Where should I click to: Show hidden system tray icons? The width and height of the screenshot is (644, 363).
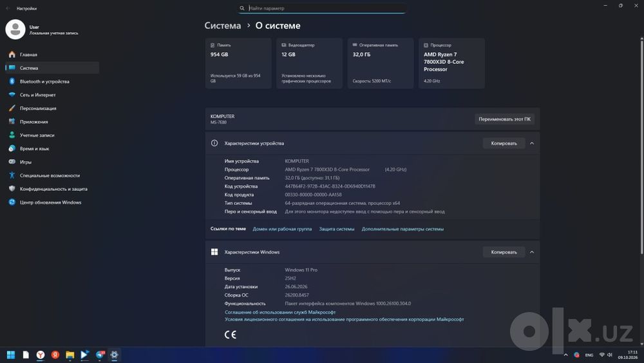click(x=565, y=355)
